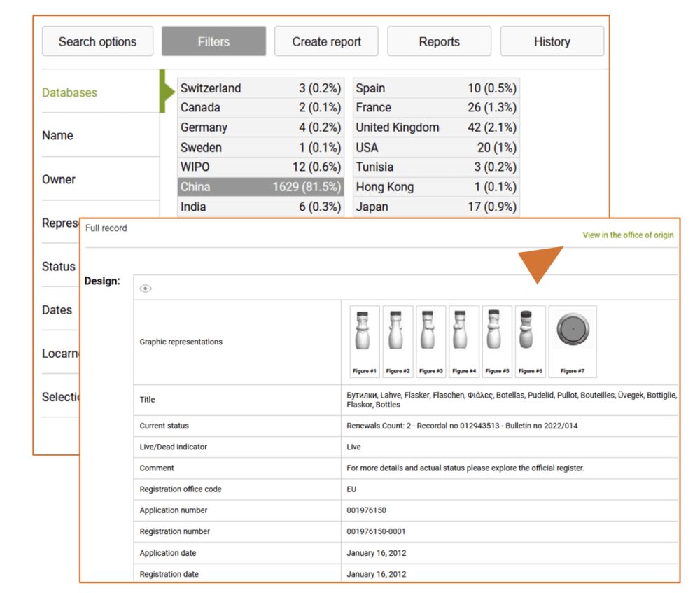The image size is (700, 593).
Task: Open the History tab
Action: tap(552, 41)
